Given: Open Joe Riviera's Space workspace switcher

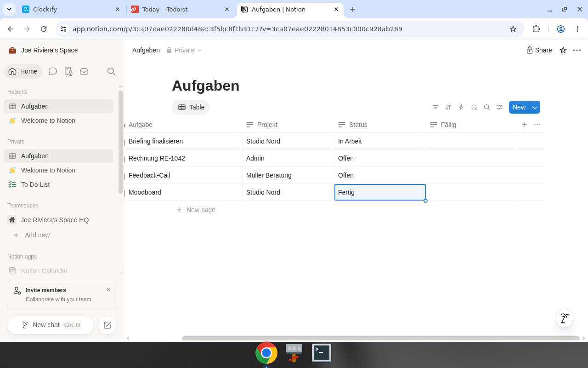Looking at the screenshot, I should (x=43, y=50).
